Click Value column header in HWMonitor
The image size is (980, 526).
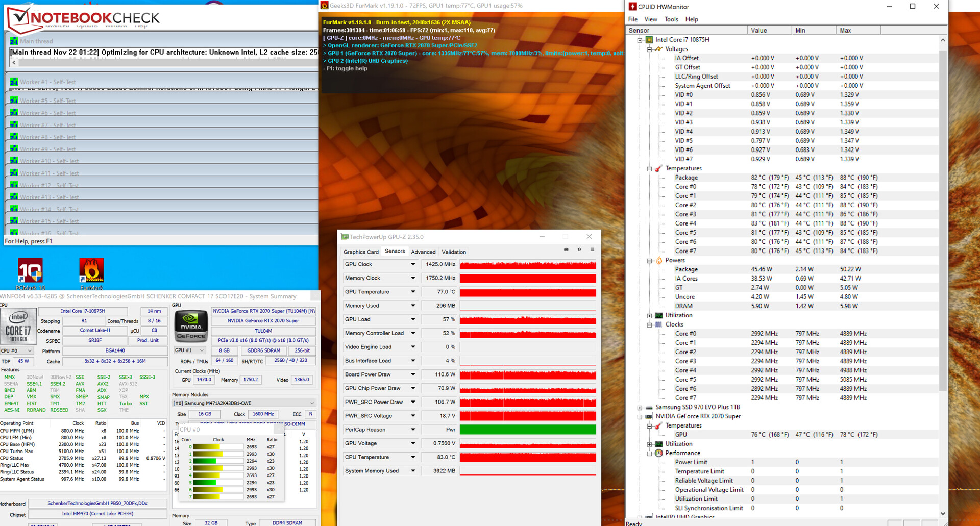[x=770, y=30]
